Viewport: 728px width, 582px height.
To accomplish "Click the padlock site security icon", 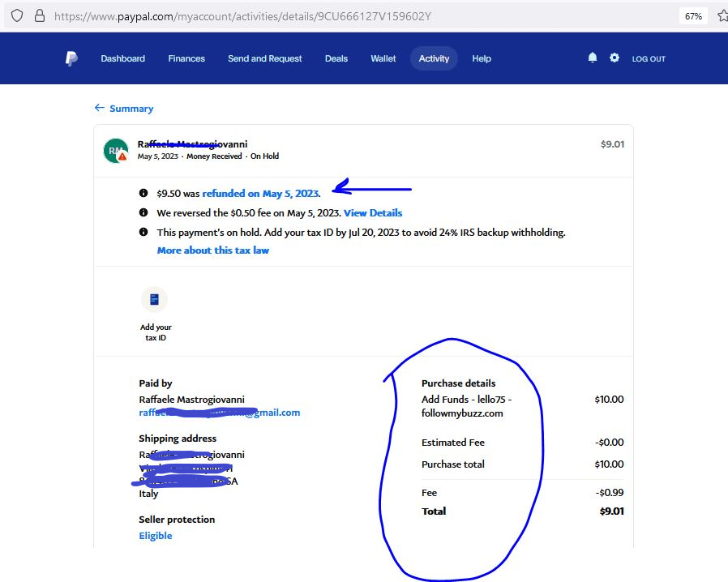I will pyautogui.click(x=39, y=15).
